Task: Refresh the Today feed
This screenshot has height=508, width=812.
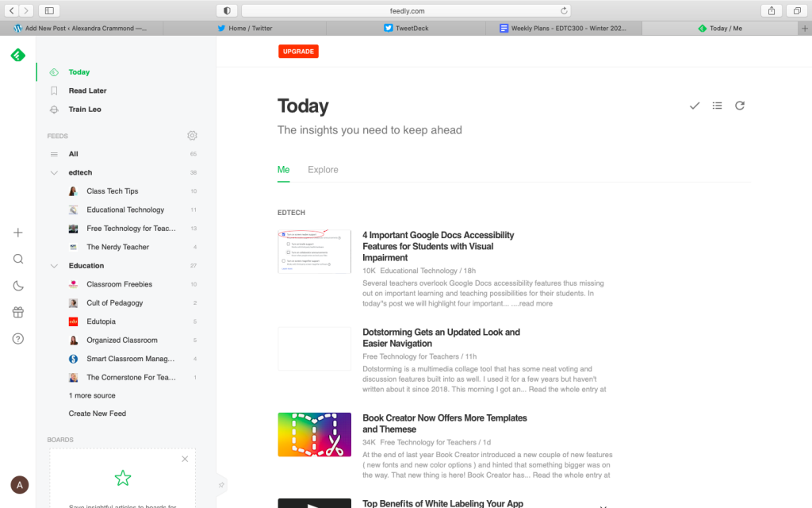Action: [x=740, y=106]
